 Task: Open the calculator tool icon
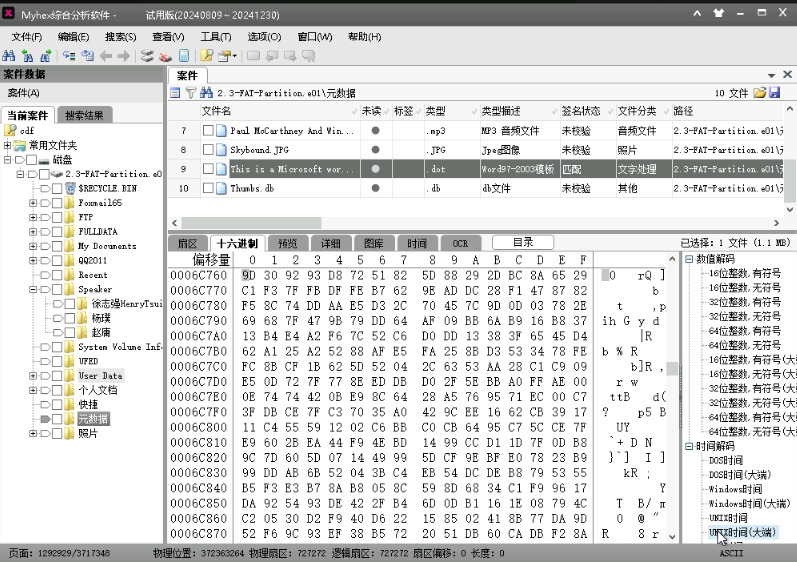point(184,56)
